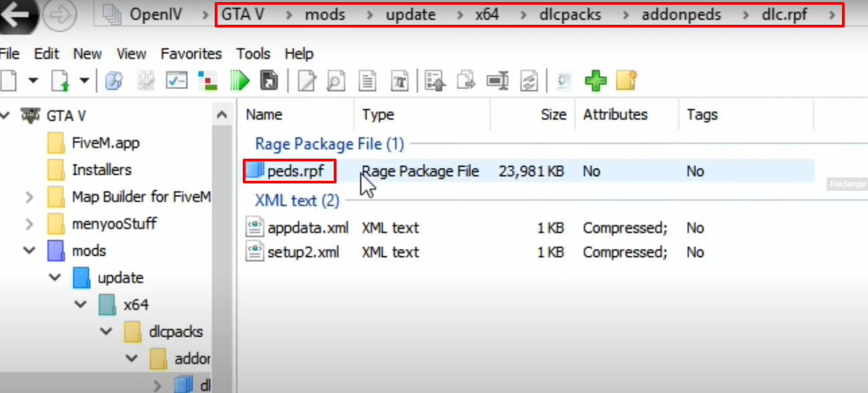This screenshot has width=868, height=393.
Task: Click the rename text-cursor toolbar icon
Action: (498, 81)
